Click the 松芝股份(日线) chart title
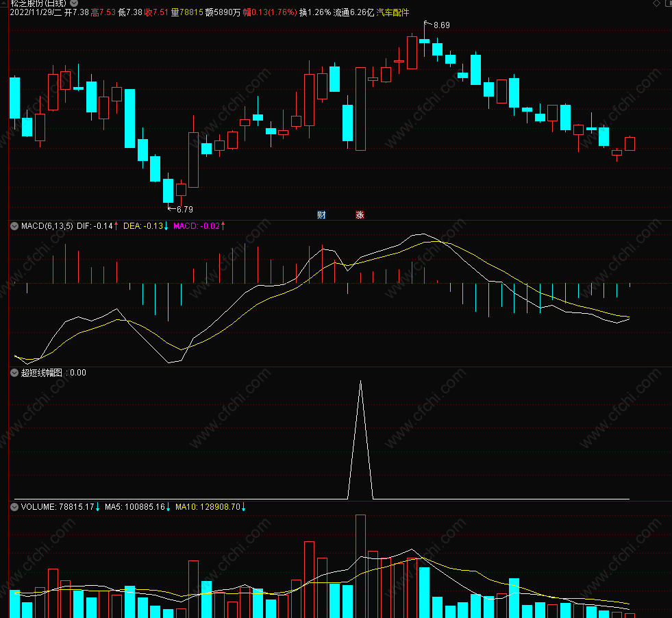 tap(38, 3)
